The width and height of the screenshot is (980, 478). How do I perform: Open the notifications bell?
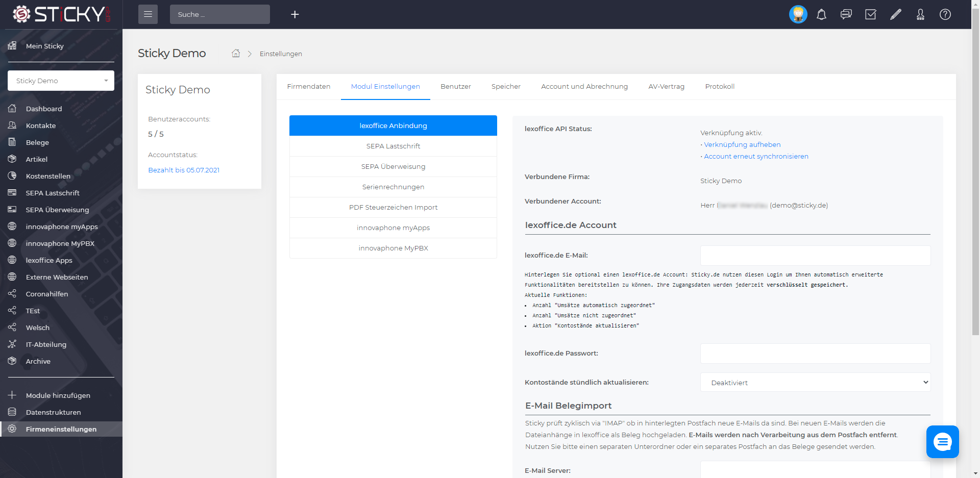(x=821, y=14)
